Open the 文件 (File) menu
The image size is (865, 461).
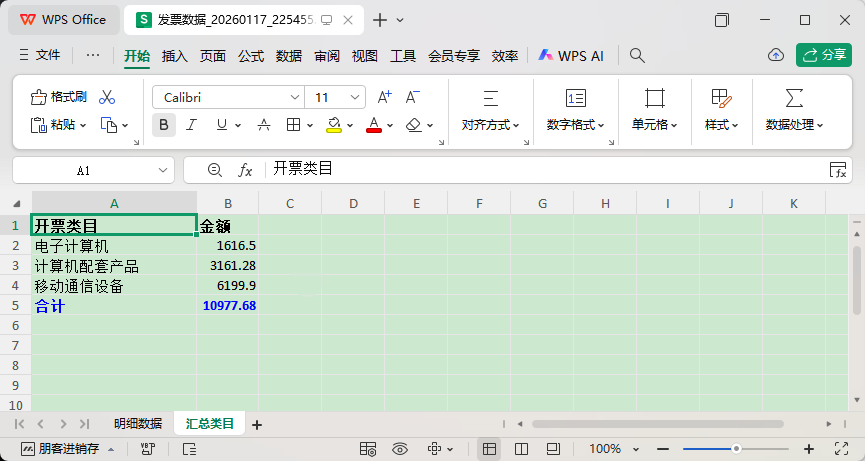(40, 55)
